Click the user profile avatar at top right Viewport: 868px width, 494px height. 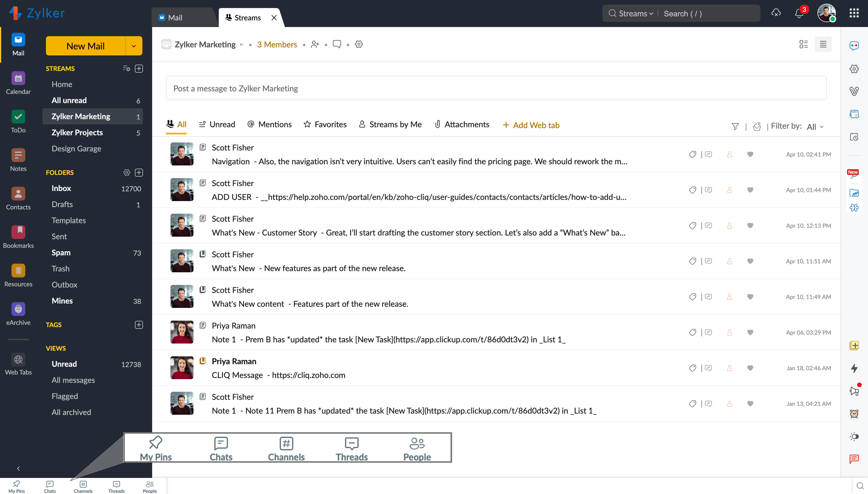click(827, 13)
